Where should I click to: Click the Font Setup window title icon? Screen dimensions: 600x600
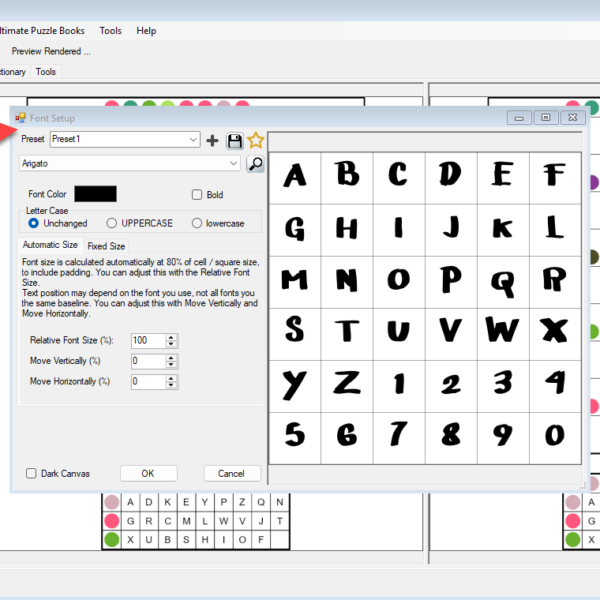click(x=20, y=118)
